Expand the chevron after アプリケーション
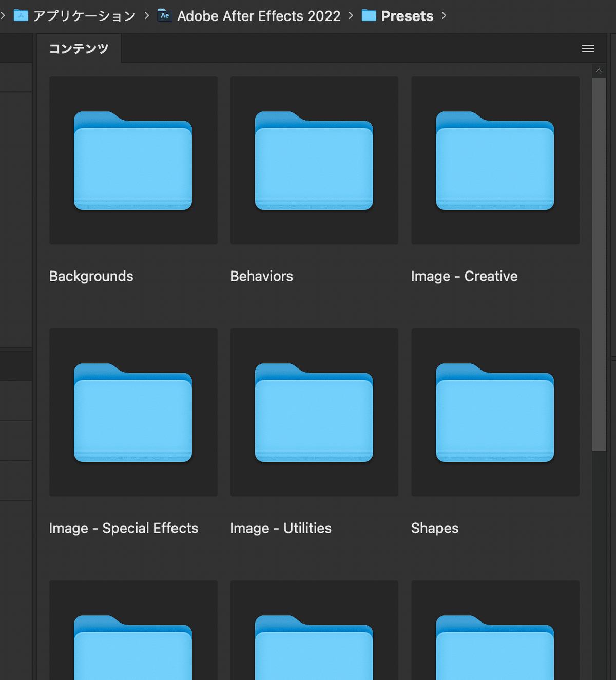 click(147, 16)
